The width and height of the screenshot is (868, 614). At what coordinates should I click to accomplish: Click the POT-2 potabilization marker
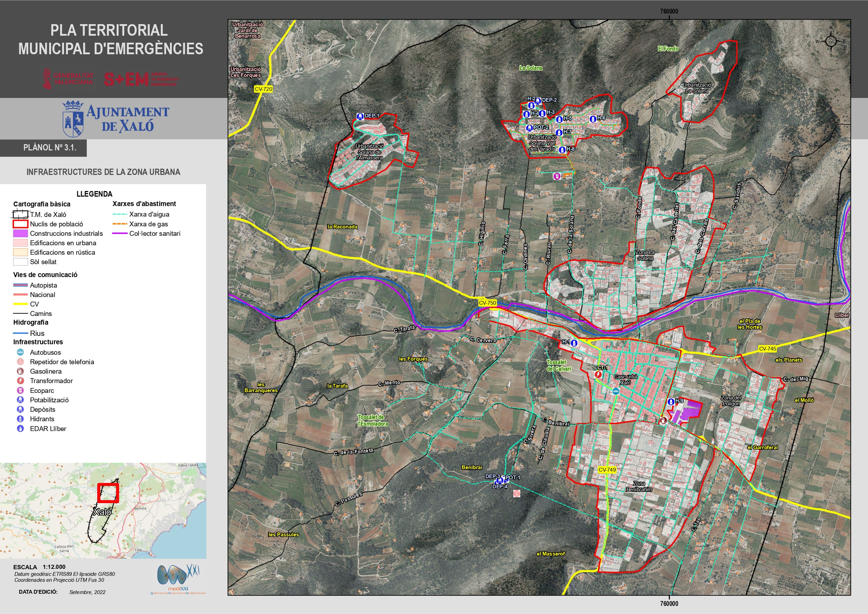pyautogui.click(x=529, y=128)
